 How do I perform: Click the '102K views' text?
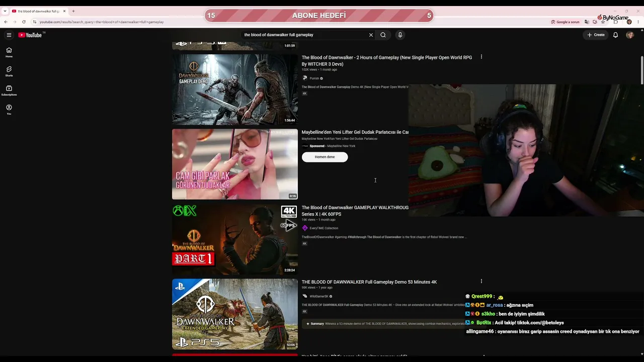(x=309, y=70)
